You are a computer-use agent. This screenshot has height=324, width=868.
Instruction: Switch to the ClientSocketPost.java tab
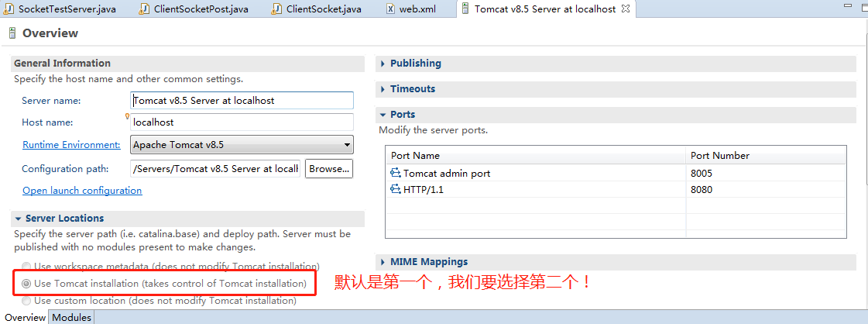[195, 9]
